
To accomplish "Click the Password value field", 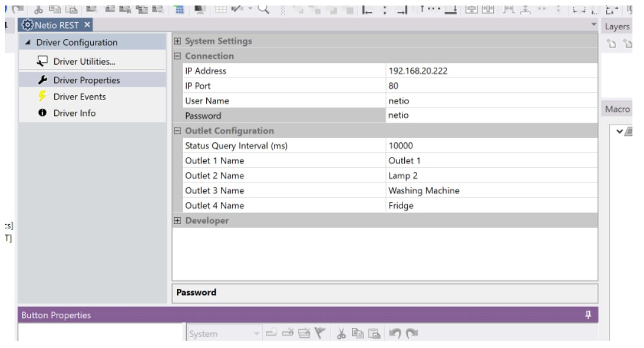I will 492,115.
